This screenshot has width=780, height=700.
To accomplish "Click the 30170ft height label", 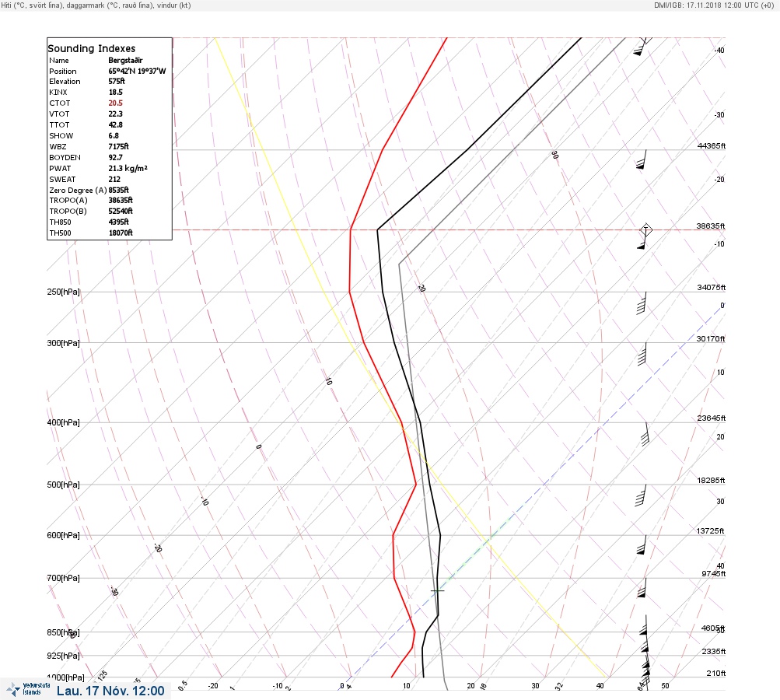I will click(710, 339).
